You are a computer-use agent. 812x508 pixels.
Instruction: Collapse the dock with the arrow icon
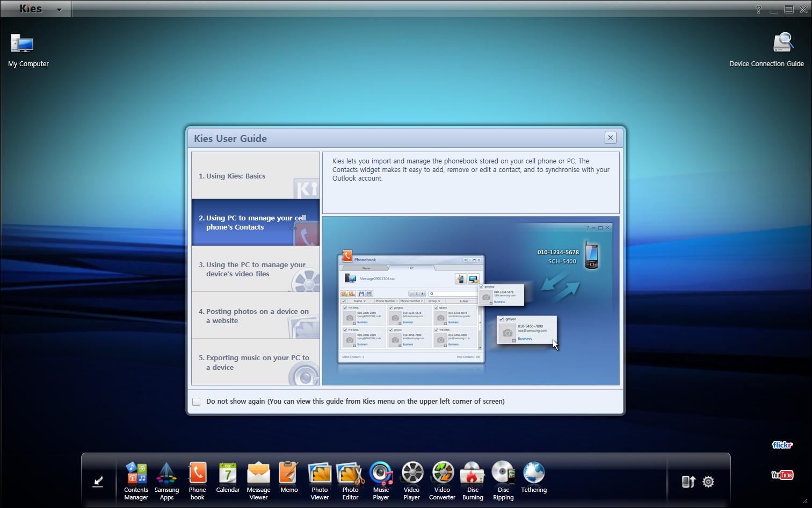pos(98,482)
